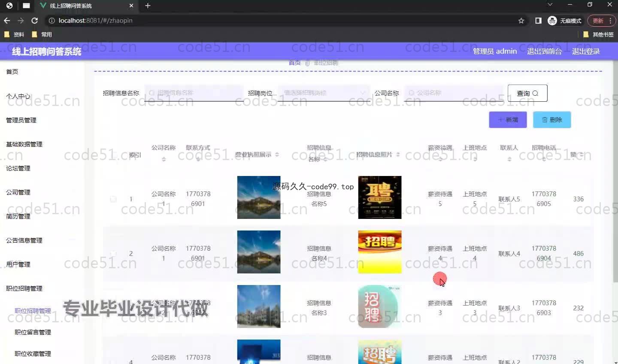Sort table by 上班地点 column arrows
The width and height of the screenshot is (618, 364).
point(475,159)
